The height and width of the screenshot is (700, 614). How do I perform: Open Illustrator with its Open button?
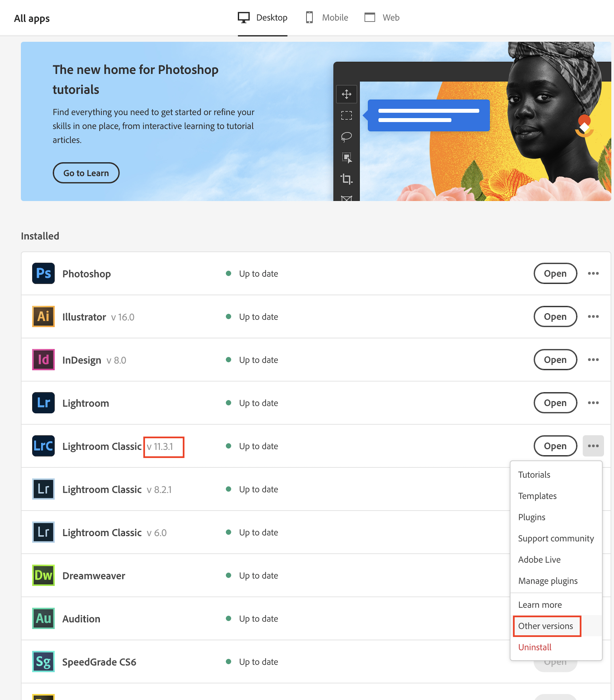click(x=555, y=316)
